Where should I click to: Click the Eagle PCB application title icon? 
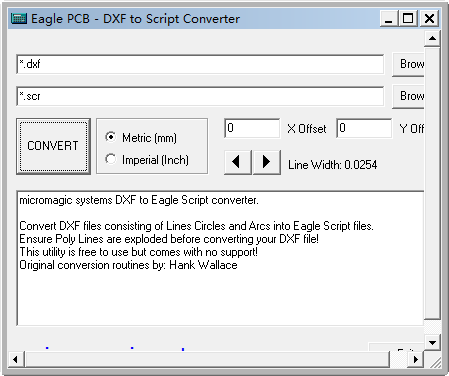[19, 18]
